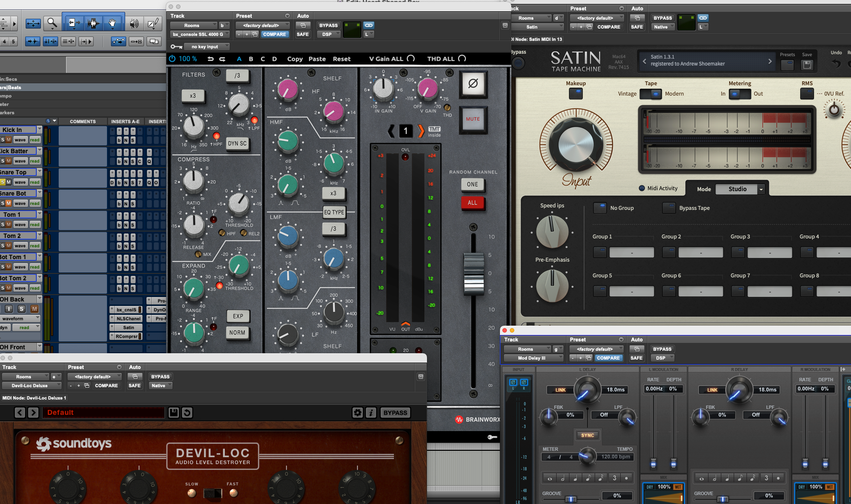This screenshot has width=851, height=504.
Task: Select the Pencil tool
Action: [153, 23]
